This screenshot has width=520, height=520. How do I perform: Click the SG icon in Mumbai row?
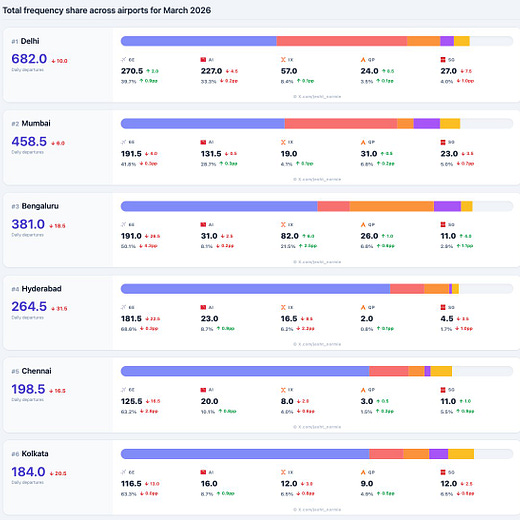tap(443, 142)
